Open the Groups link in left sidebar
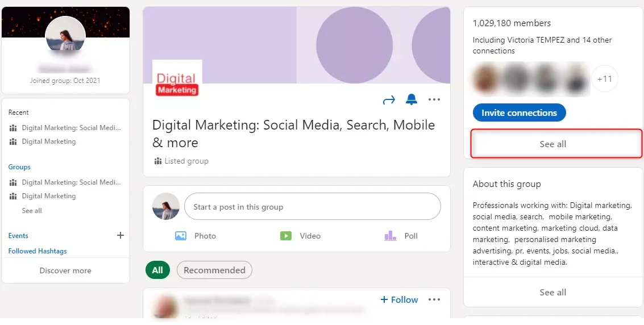The height and width of the screenshot is (325, 644). (19, 167)
